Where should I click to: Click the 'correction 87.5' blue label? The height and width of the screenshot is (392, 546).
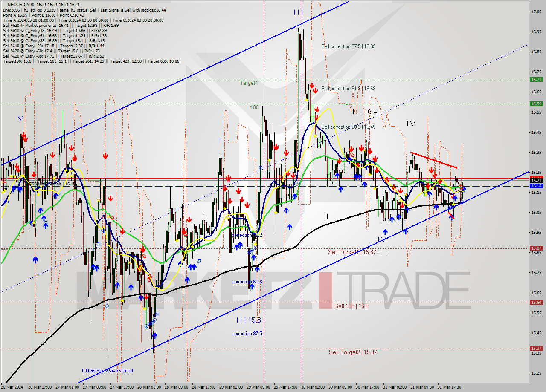[x=247, y=334]
